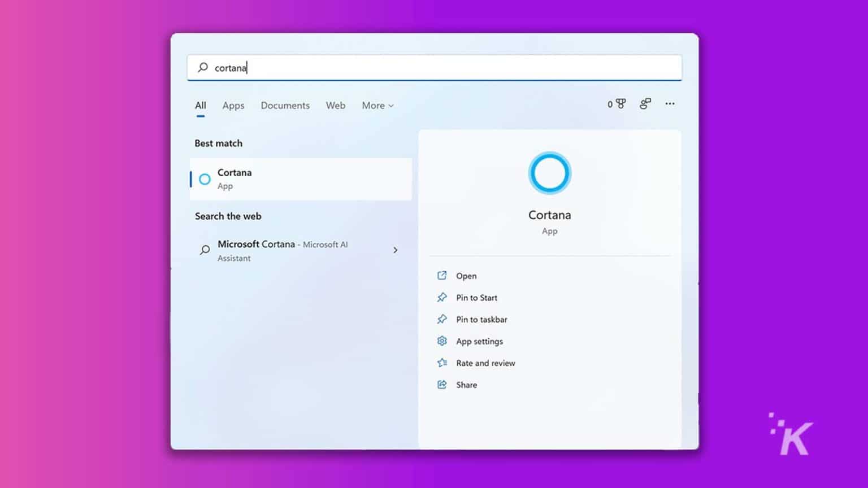The width and height of the screenshot is (868, 488).
Task: Click the star icon beside Rate and review
Action: (442, 363)
